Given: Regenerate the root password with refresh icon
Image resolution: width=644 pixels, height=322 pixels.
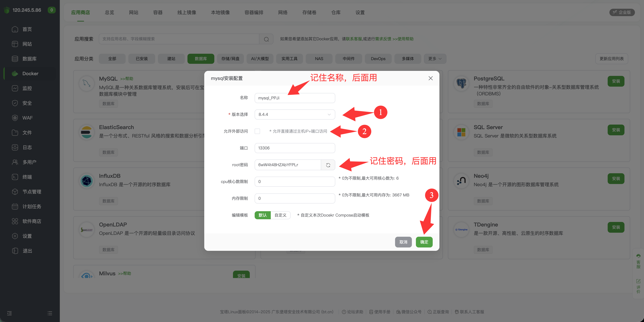Looking at the screenshot, I should point(328,165).
